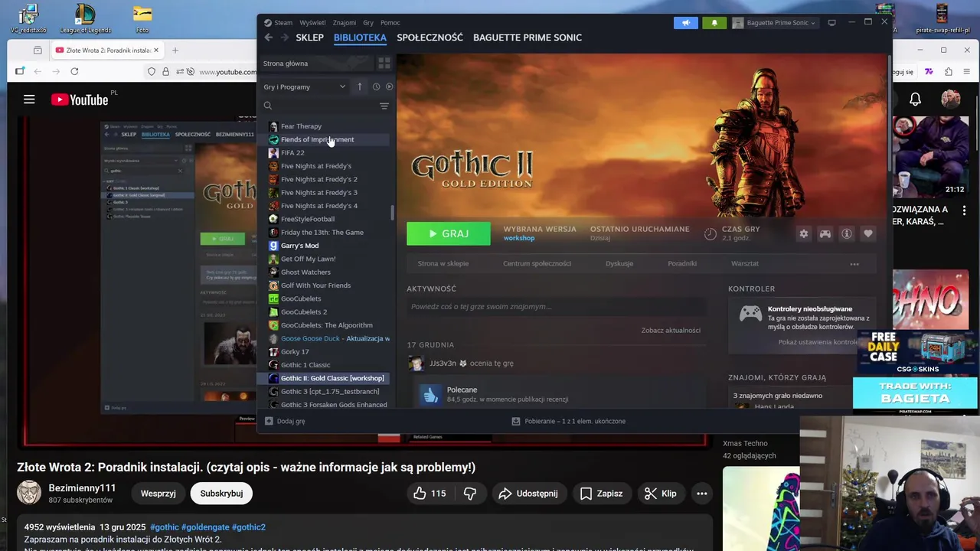Screen dimensions: 980x551
Task: Click the Steam logo menu icon
Action: pos(267,23)
